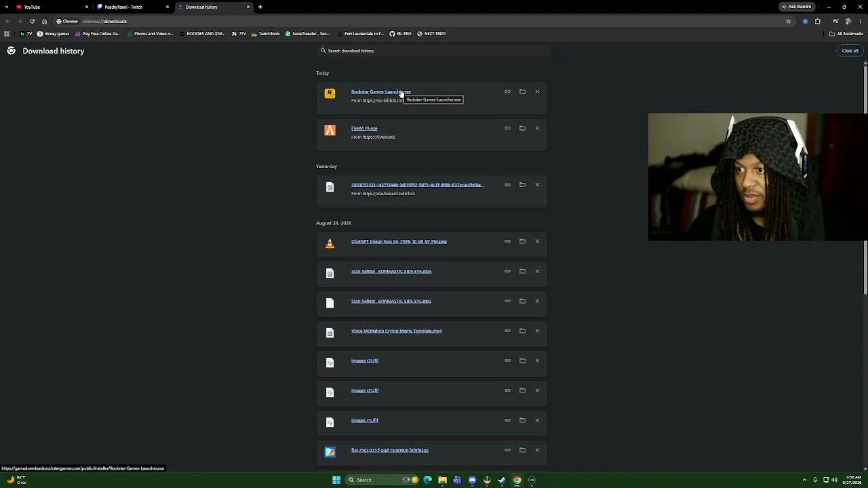Show Vince McMahon Crying Meme Template in folder
This screenshot has height=488, width=868.
click(522, 331)
